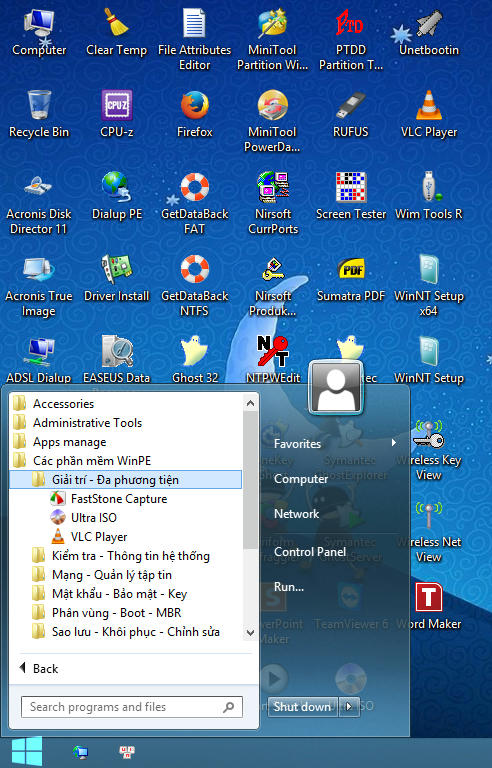
Task: Open PTDD Partition Table Doctor icon
Action: [x=351, y=39]
